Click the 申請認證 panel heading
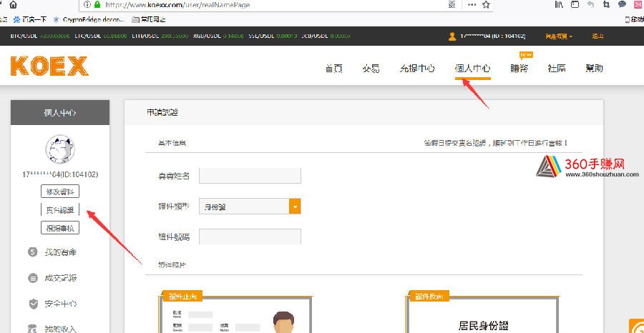Image resolution: width=644 pixels, height=333 pixels. pos(162,112)
